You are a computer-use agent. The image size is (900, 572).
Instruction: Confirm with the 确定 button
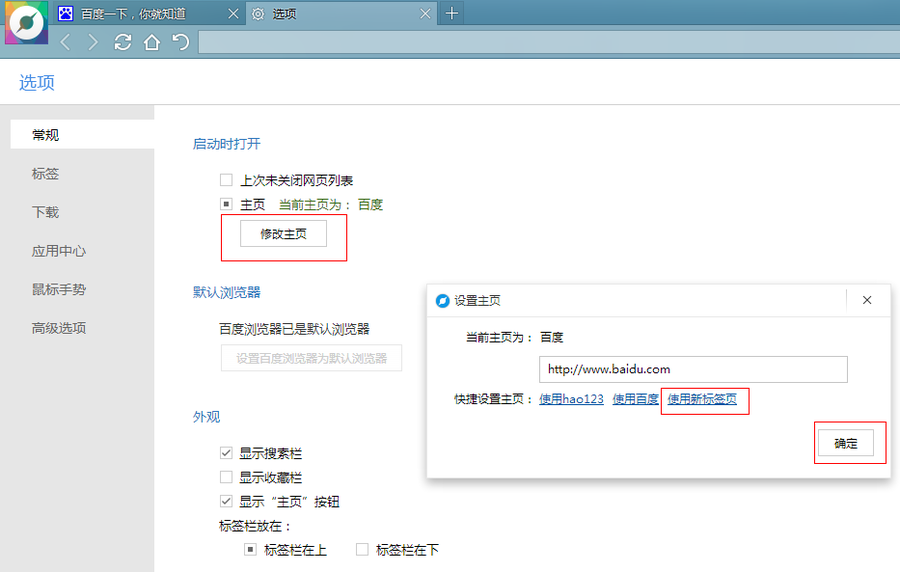click(x=846, y=443)
